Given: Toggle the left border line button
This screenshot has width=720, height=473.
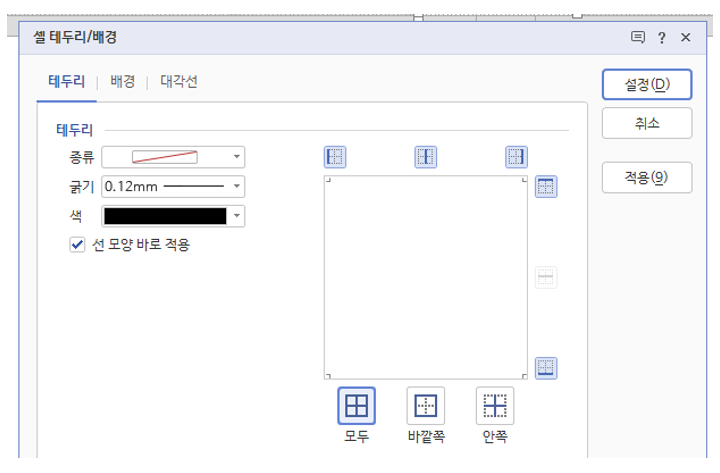Looking at the screenshot, I should [335, 157].
